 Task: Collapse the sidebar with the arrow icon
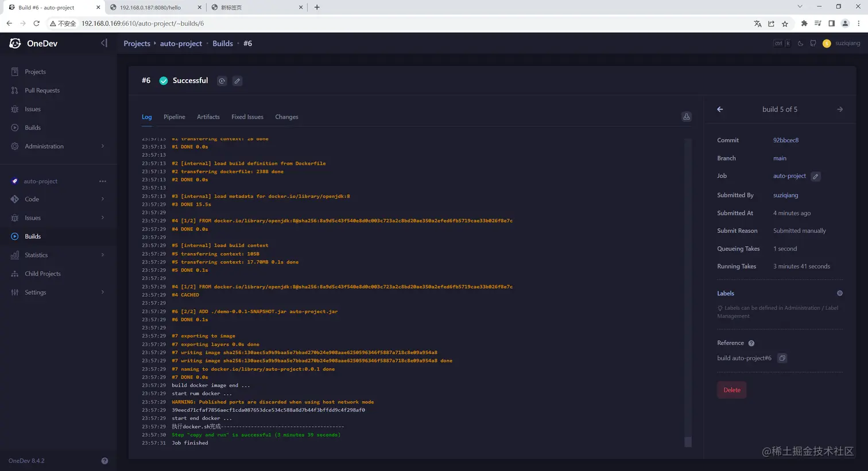(104, 43)
